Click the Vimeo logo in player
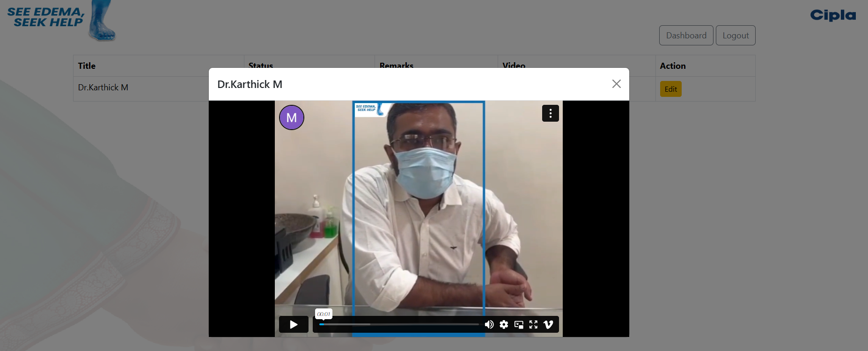This screenshot has width=868, height=351. (548, 324)
